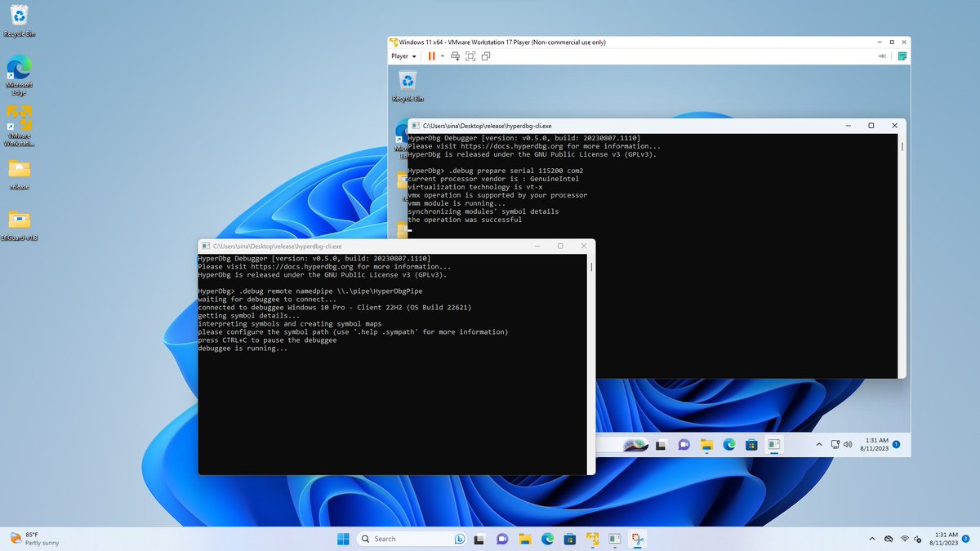Screen dimensions: 980x551
Task: Expand the power options arrow beside Pause
Action: click(x=443, y=56)
